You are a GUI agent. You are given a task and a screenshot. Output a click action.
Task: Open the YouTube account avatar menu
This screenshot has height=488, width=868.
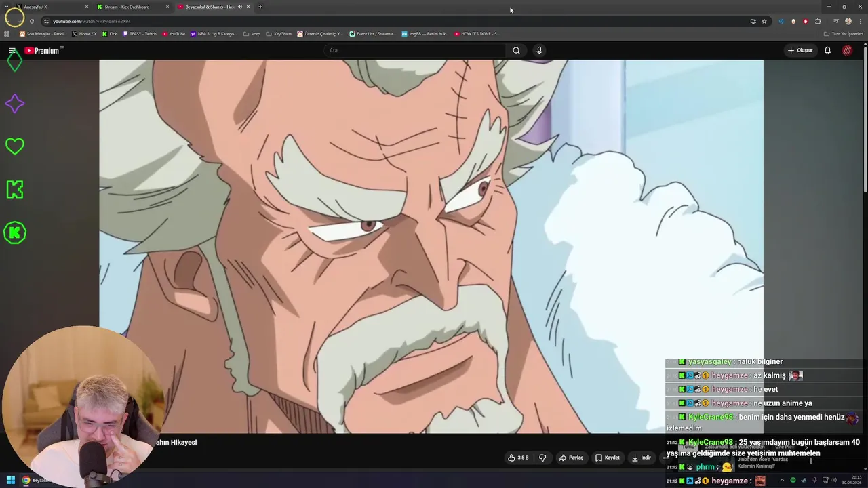pos(848,50)
